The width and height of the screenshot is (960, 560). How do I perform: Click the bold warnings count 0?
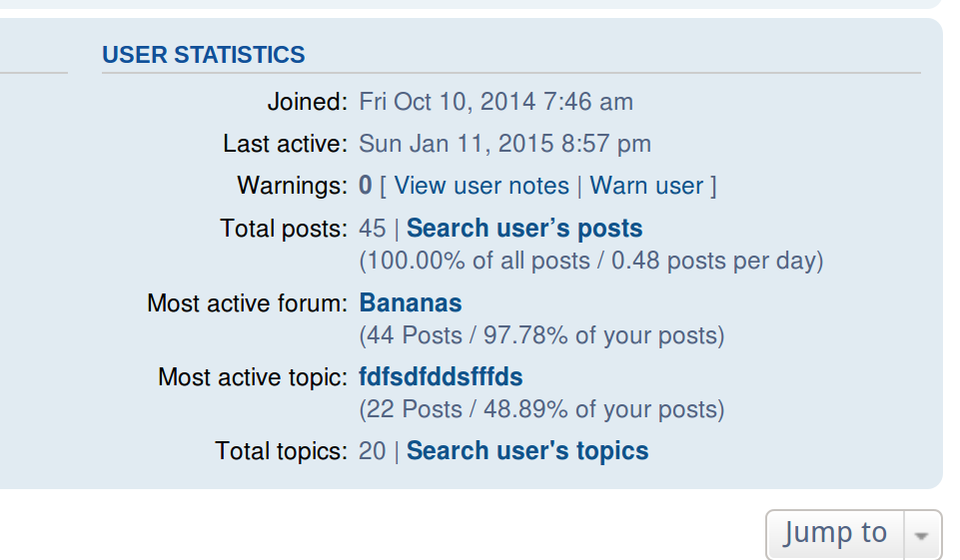365,185
